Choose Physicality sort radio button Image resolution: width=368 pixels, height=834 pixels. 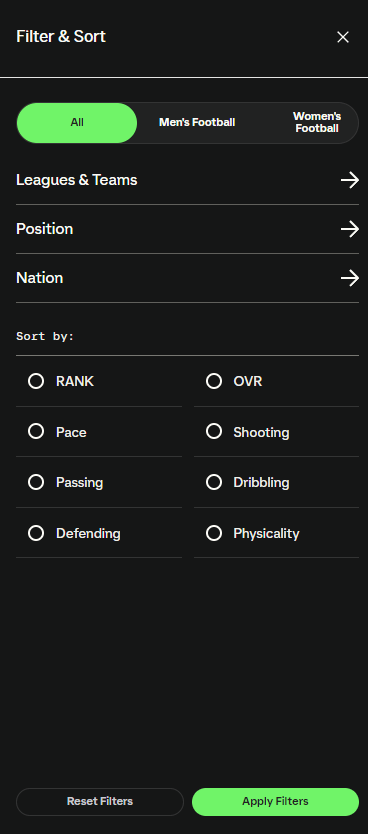click(x=214, y=533)
